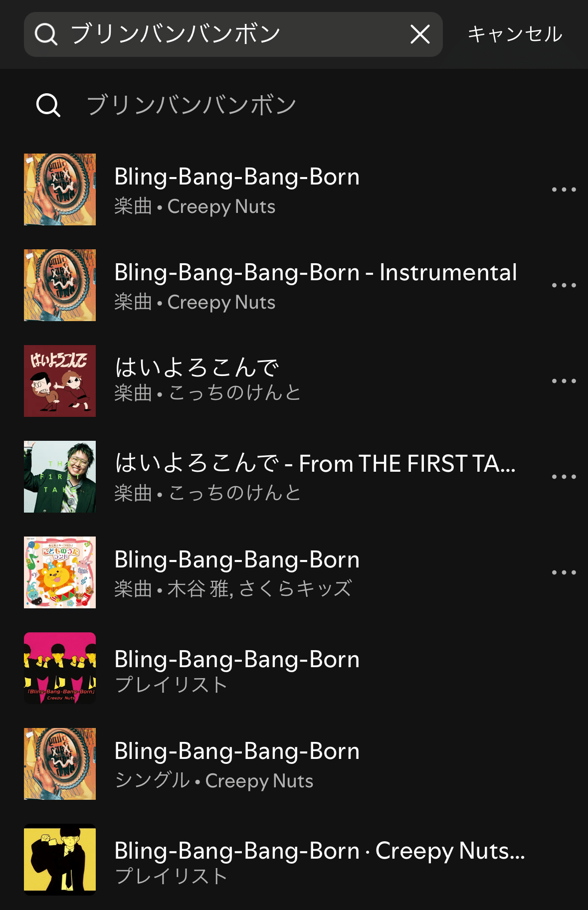Open Bling-Bang-Bang-Born · Creepy Nuts playlist title

[x=319, y=851]
